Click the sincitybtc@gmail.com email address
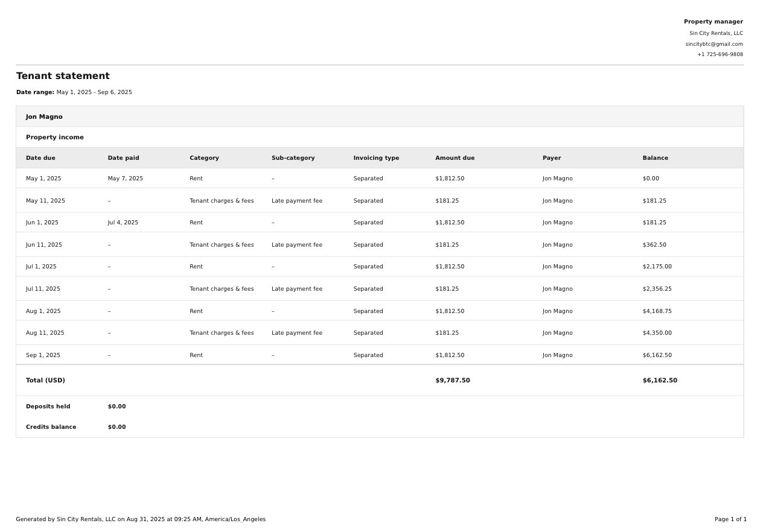The height and width of the screenshot is (532, 757). 714,44
